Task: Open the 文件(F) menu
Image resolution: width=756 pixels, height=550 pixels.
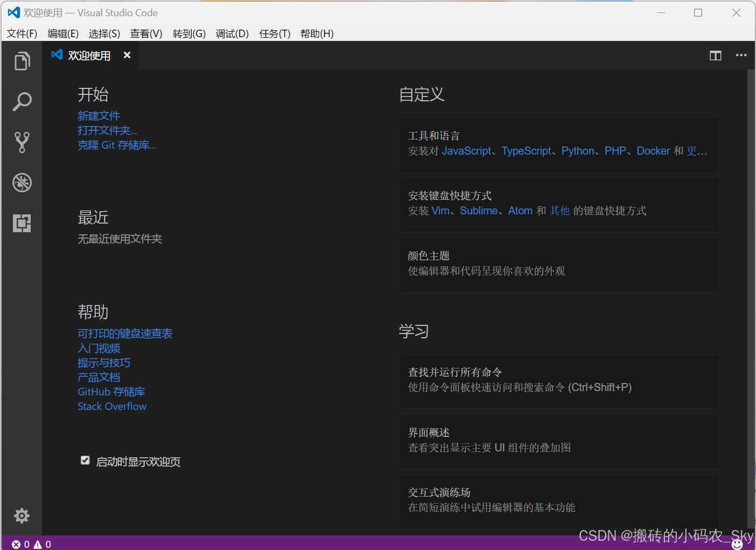Action: (22, 33)
